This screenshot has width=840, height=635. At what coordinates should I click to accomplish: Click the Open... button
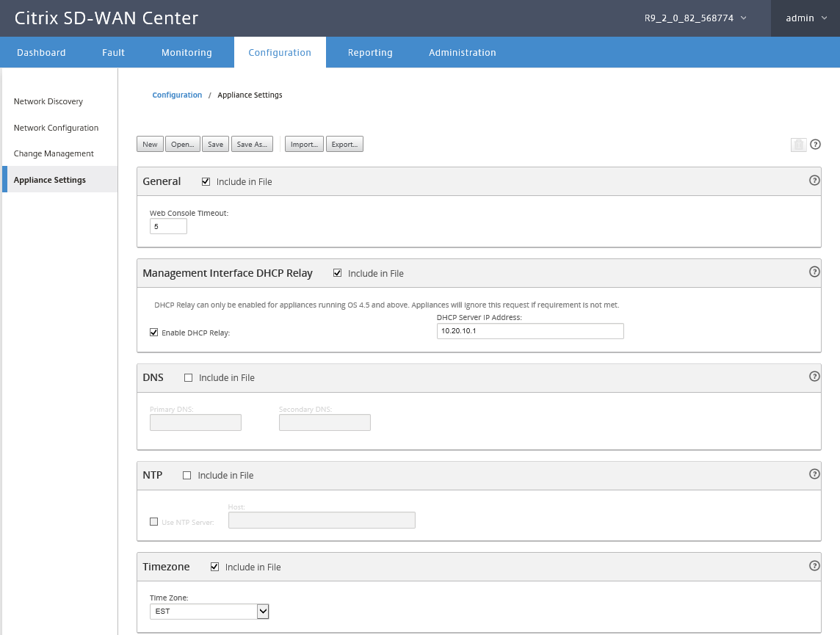(183, 144)
